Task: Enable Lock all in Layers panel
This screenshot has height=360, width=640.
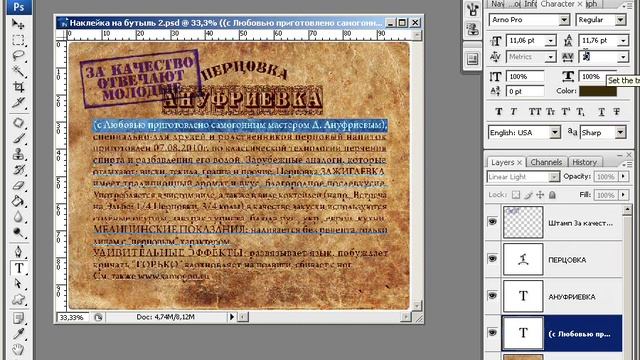Action: [552, 195]
